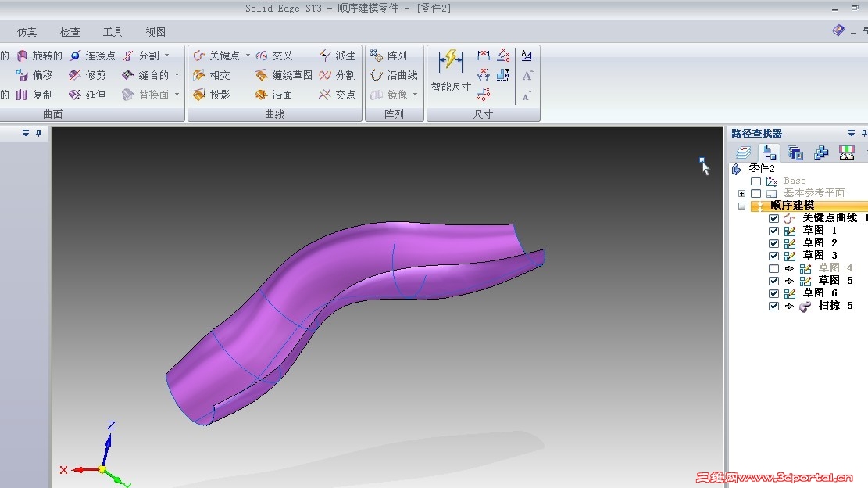
Task: Switch to the feature tree PathFinder tab
Action: 769,152
